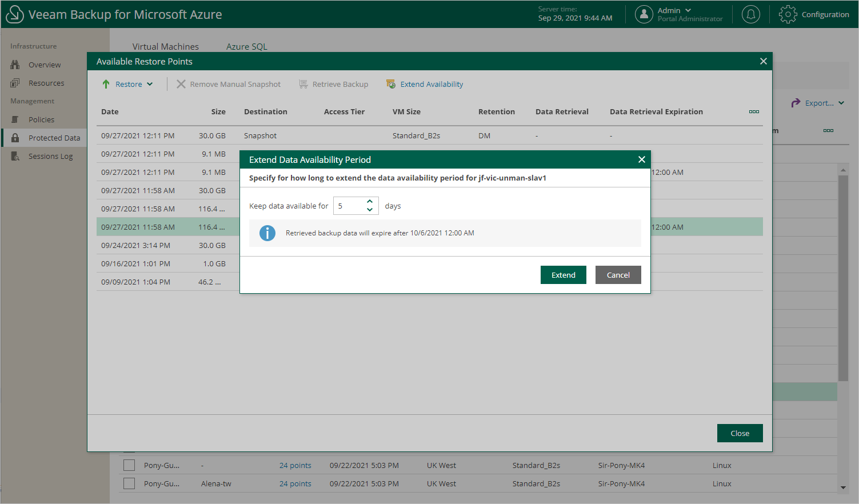Click Remove Manual Snapshot toolbar item

[235, 84]
